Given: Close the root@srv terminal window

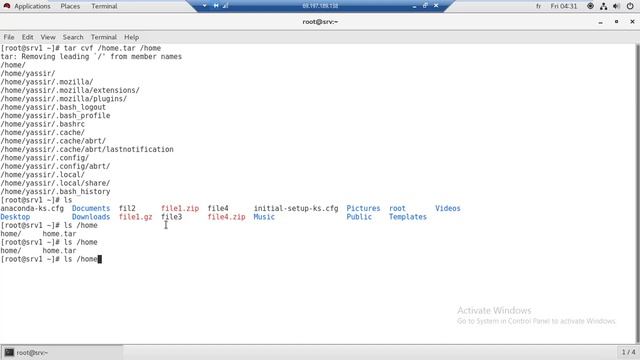Looking at the screenshot, I should pos(632,22).
